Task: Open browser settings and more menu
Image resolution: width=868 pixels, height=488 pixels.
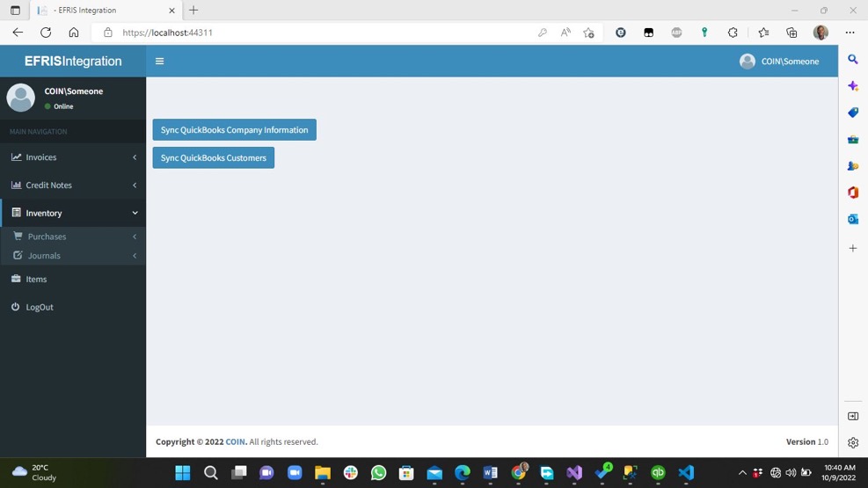Action: 850,33
